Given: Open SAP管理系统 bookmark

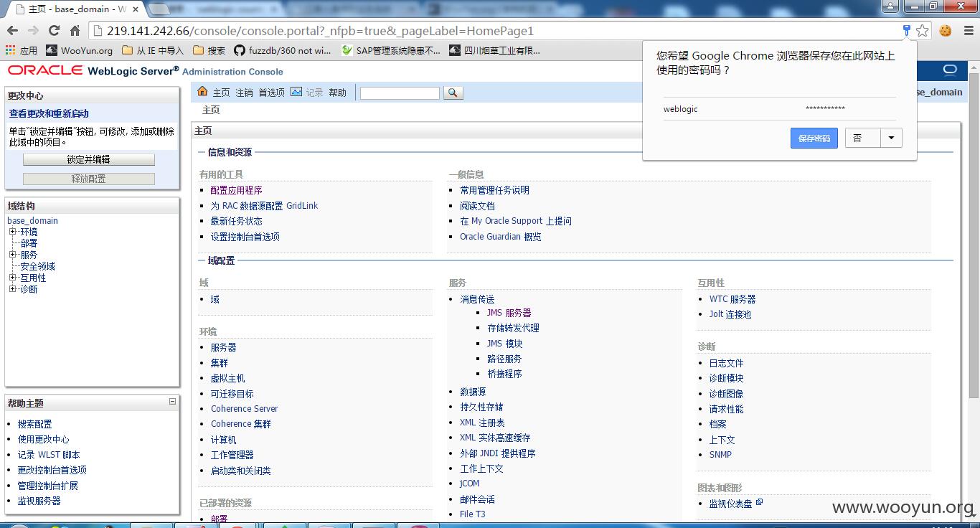Looking at the screenshot, I should (x=391, y=50).
